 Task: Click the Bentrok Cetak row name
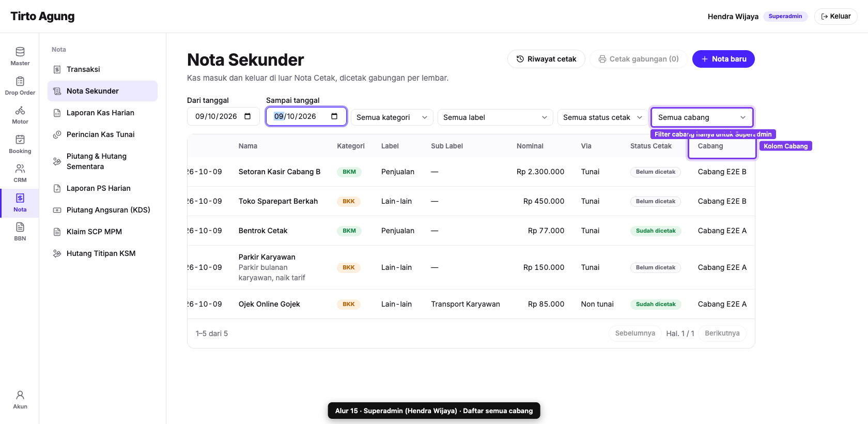pyautogui.click(x=263, y=231)
